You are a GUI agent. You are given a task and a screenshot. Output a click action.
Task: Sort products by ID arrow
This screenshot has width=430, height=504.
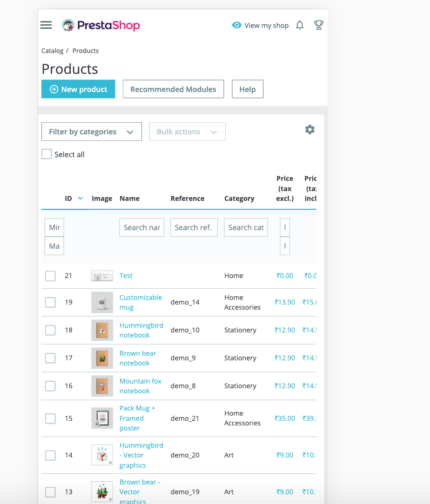(x=80, y=199)
